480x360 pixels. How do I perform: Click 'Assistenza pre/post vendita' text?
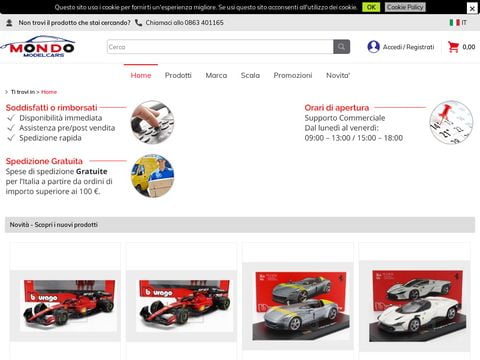(x=67, y=128)
